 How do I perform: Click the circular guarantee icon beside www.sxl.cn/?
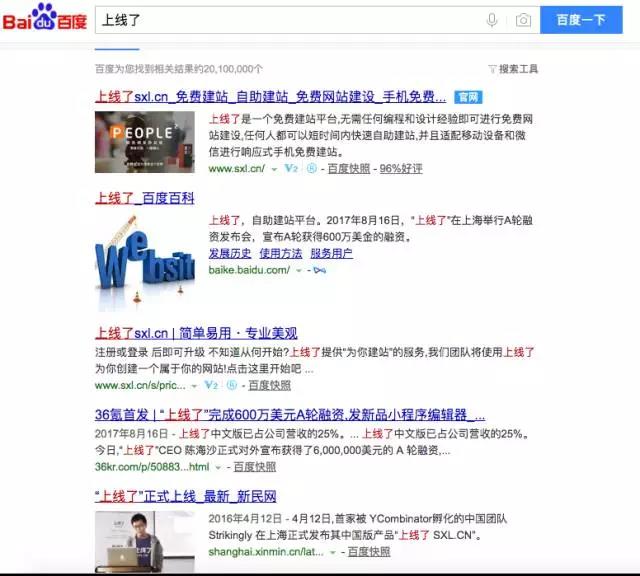[311, 168]
